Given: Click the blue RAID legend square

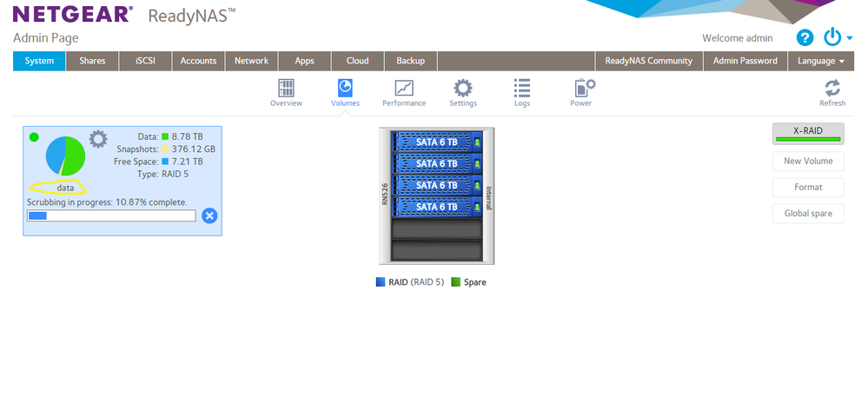Looking at the screenshot, I should pos(381,281).
